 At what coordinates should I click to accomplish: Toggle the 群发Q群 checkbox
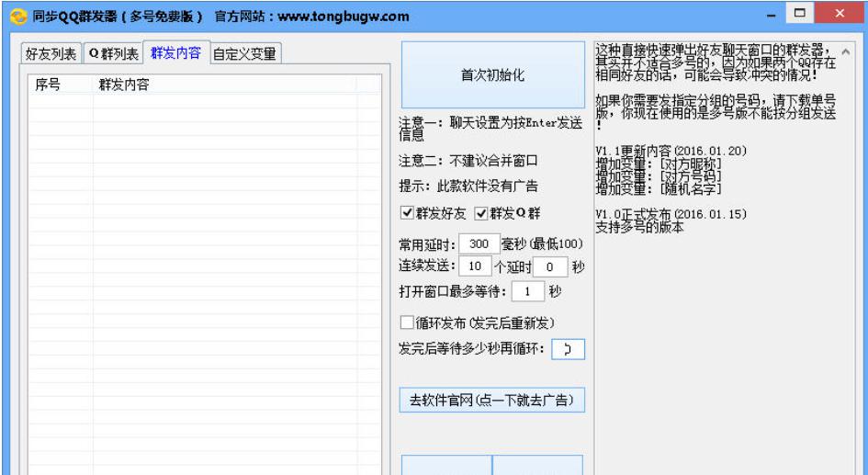[508, 213]
